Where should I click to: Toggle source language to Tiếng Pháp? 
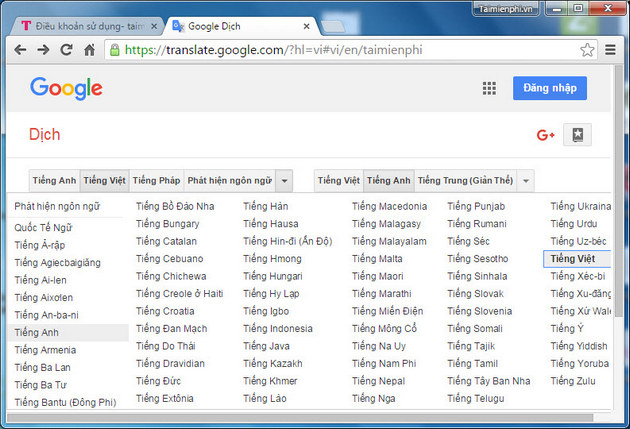pos(156,181)
